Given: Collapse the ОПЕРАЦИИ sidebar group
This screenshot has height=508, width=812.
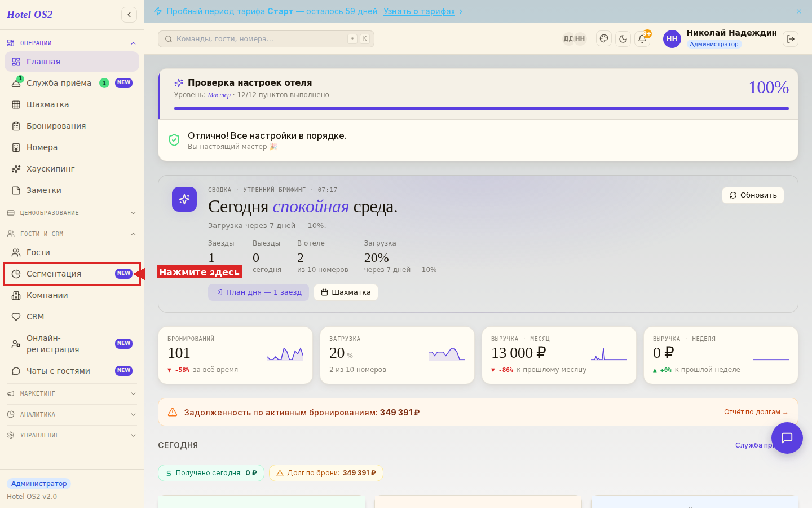Looking at the screenshot, I should pyautogui.click(x=72, y=43).
